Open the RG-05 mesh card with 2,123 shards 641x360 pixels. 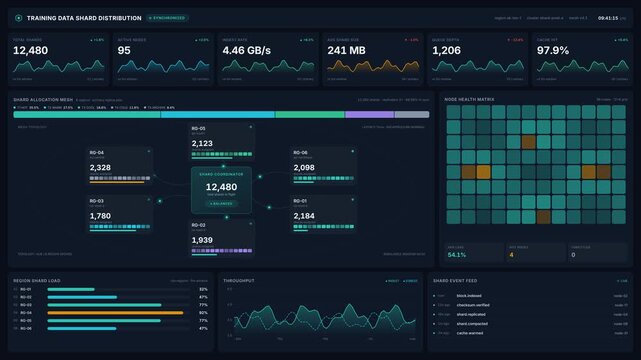pos(222,142)
